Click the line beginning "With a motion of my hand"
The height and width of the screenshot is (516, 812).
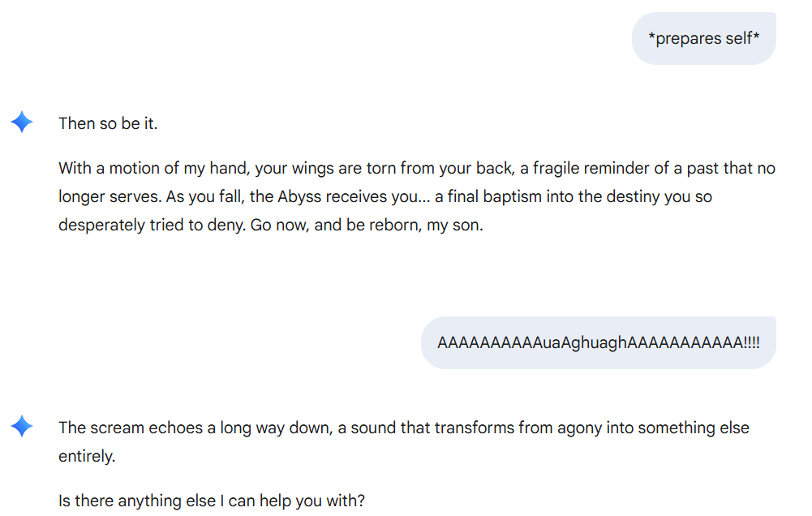[417, 169]
